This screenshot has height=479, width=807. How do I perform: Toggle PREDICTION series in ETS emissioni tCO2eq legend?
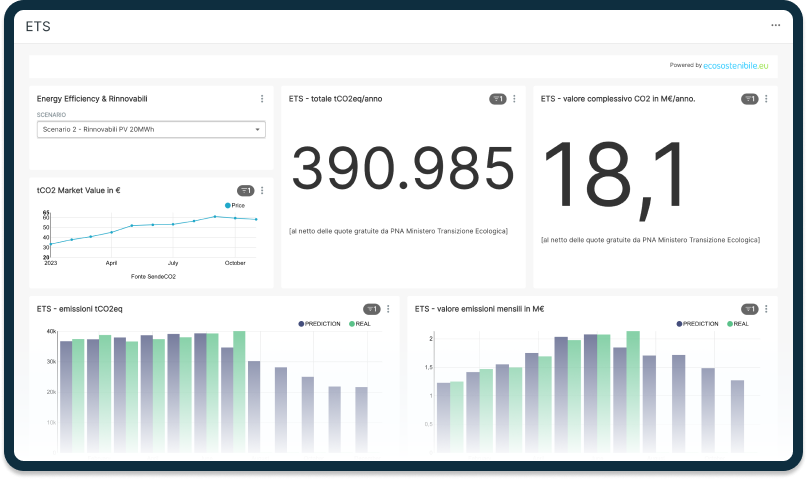point(319,324)
